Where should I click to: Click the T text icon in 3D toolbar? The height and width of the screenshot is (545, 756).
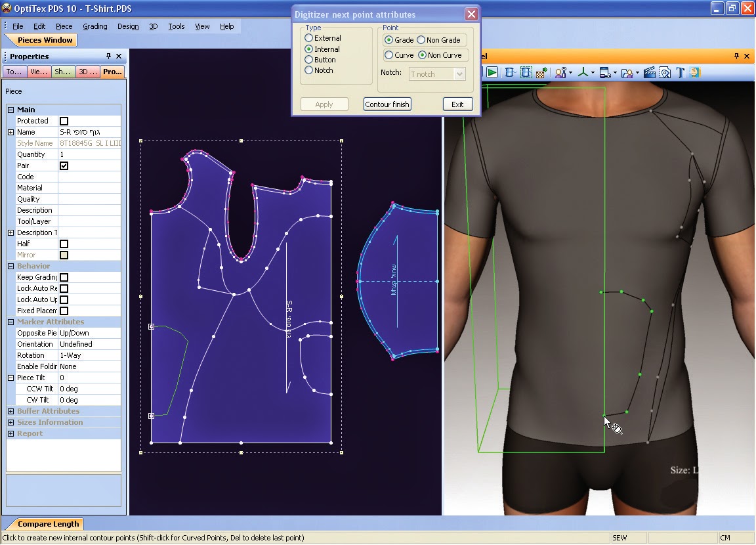(681, 73)
